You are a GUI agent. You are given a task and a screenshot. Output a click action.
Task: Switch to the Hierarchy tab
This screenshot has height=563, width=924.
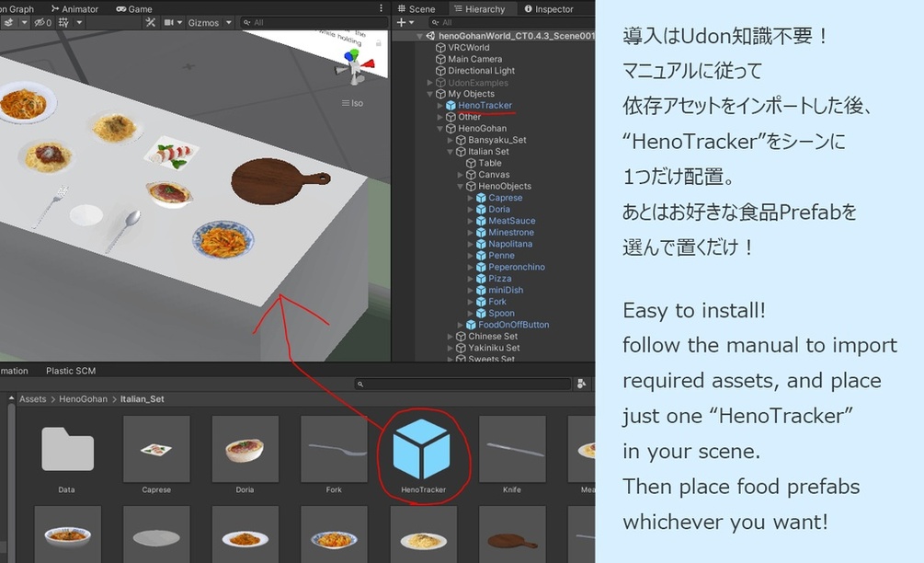pos(480,9)
